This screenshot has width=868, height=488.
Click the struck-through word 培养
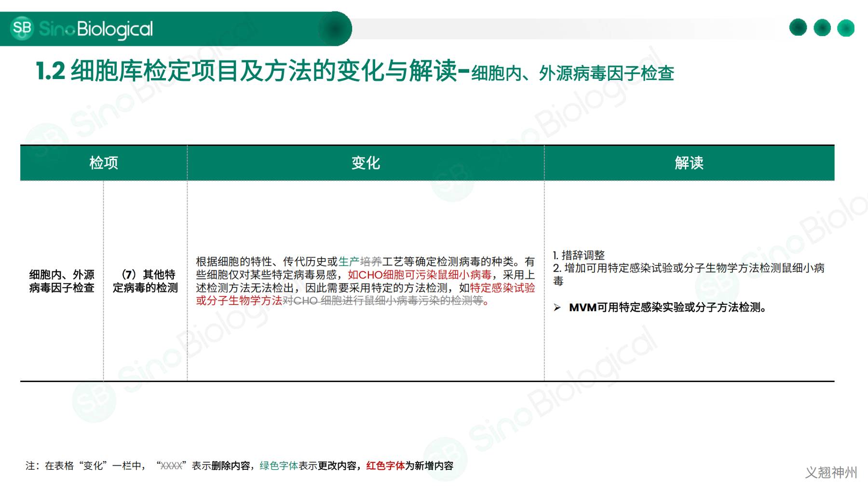point(371,262)
